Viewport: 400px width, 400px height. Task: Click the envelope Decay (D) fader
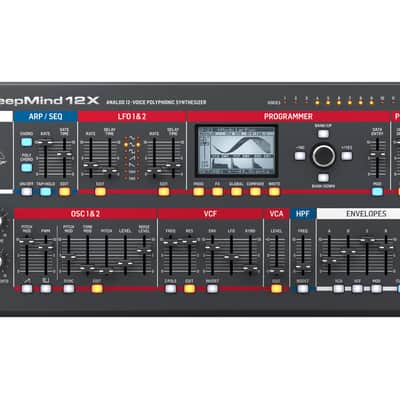pos(348,252)
